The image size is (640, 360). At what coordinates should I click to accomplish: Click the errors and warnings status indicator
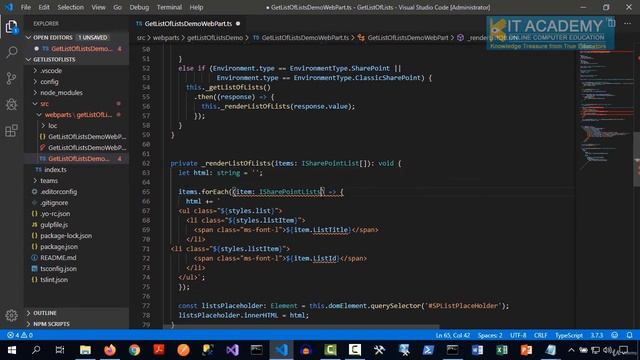click(x=20, y=335)
